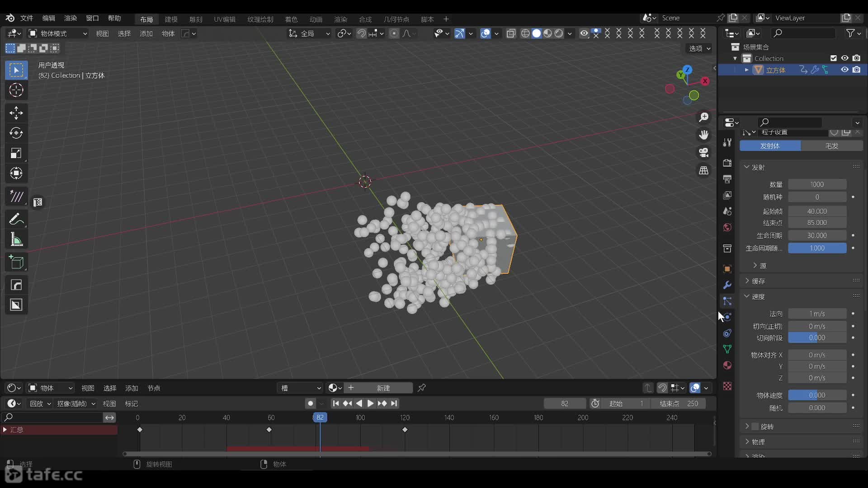Open the Particle properties tab icon
The height and width of the screenshot is (488, 868).
pos(727,301)
